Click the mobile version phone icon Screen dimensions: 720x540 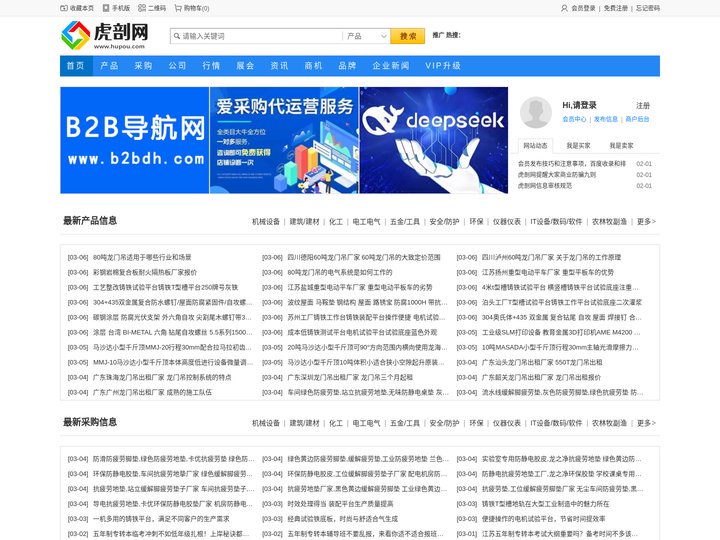[x=106, y=8]
